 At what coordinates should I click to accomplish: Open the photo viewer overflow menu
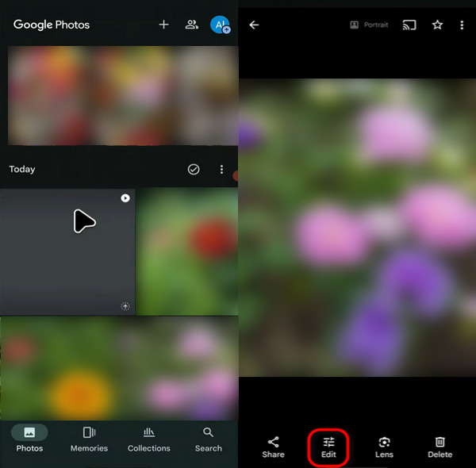[462, 25]
